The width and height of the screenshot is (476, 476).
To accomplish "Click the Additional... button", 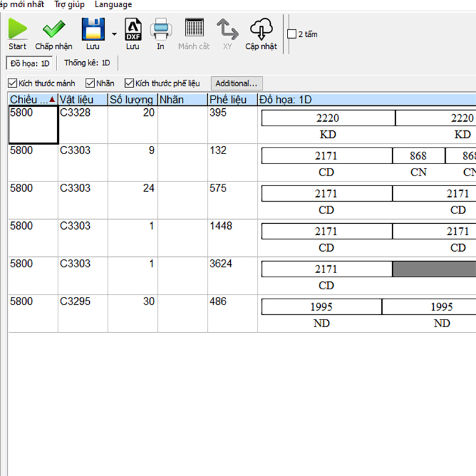I will (236, 83).
